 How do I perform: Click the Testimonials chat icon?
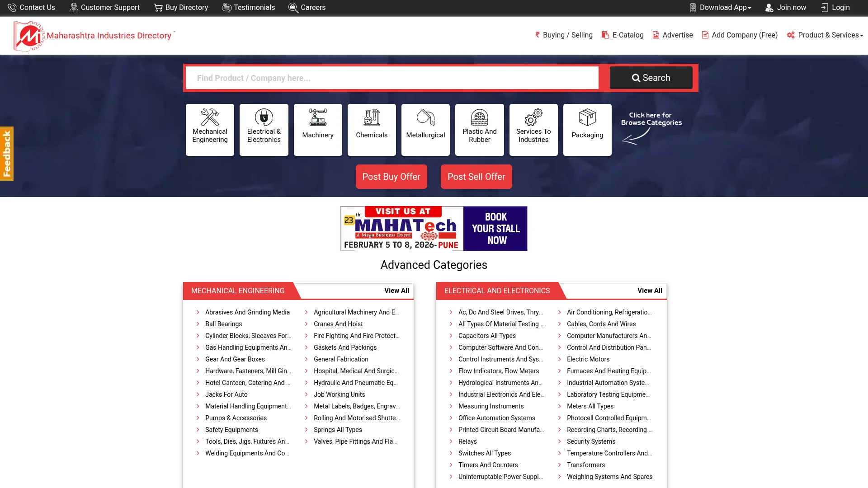pyautogui.click(x=227, y=8)
